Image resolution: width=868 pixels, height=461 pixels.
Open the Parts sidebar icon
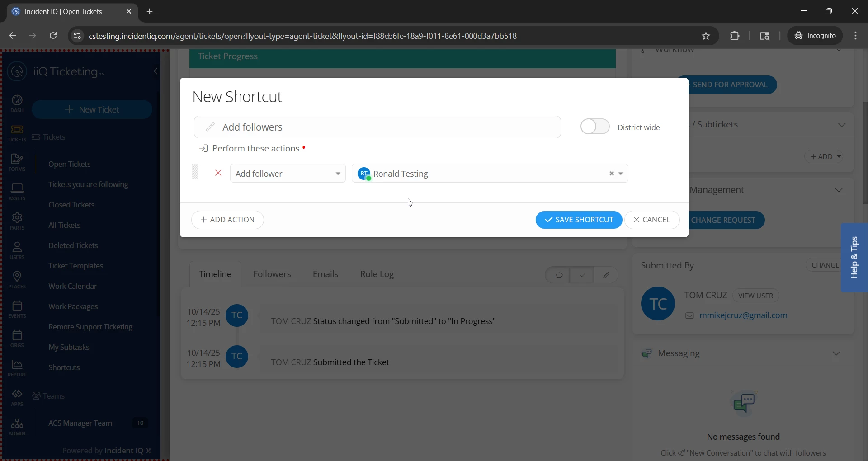pyautogui.click(x=17, y=221)
